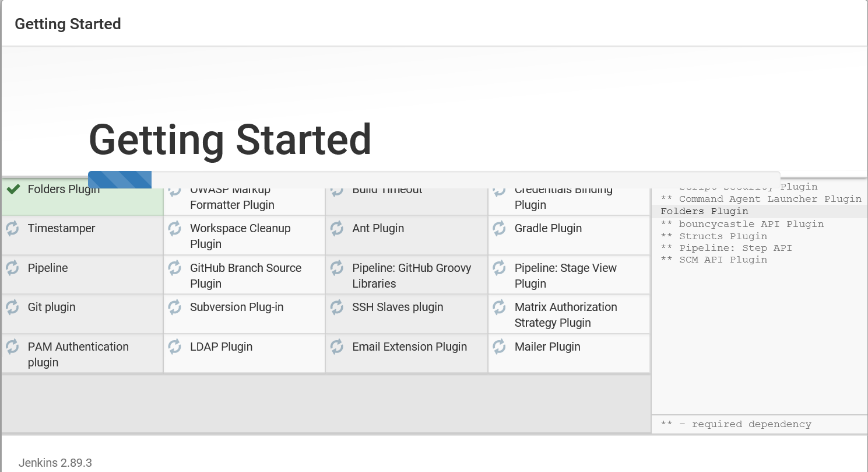868x472 pixels.
Task: Click the Email Extension Plugin label
Action: click(x=409, y=347)
